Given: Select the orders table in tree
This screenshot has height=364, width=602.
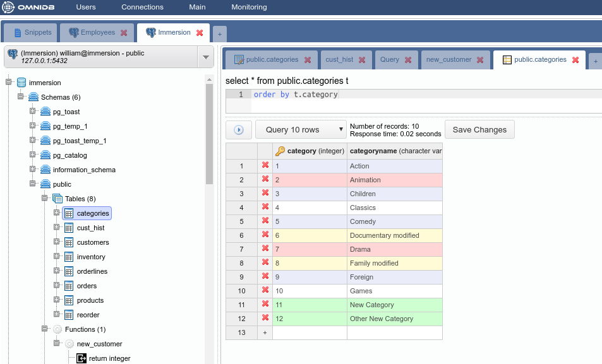Looking at the screenshot, I should [87, 286].
